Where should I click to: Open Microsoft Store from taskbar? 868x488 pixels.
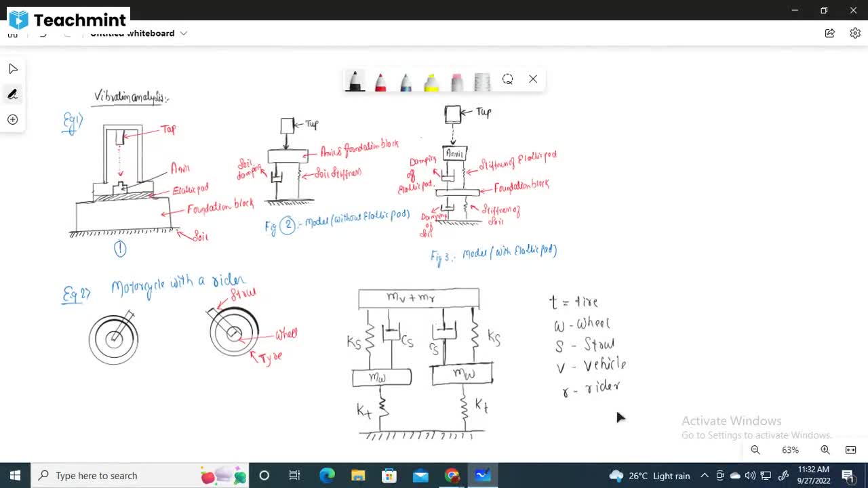(389, 476)
